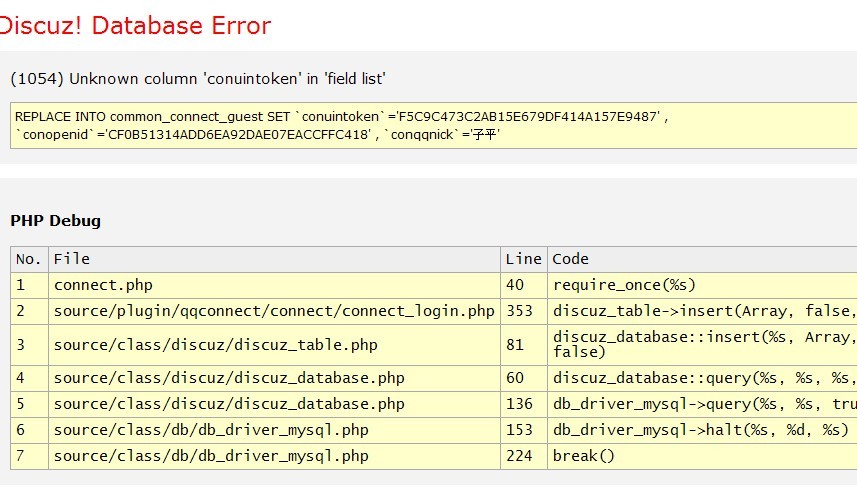The width and height of the screenshot is (857, 500).
Task: Select the discuz_table.php file path cell
Action: coord(215,345)
